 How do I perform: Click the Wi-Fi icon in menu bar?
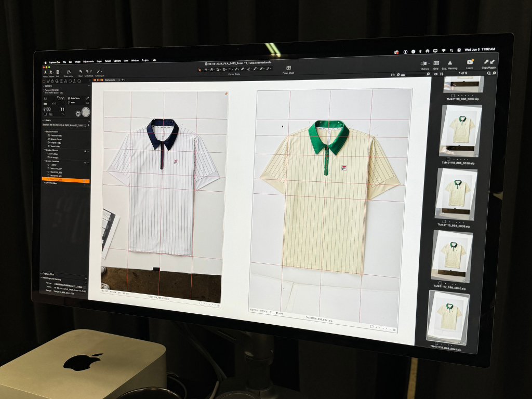pyautogui.click(x=444, y=50)
